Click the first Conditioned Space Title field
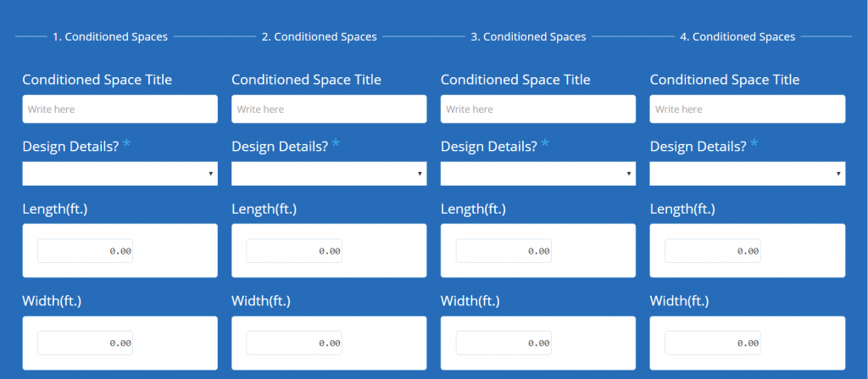 pyautogui.click(x=120, y=109)
